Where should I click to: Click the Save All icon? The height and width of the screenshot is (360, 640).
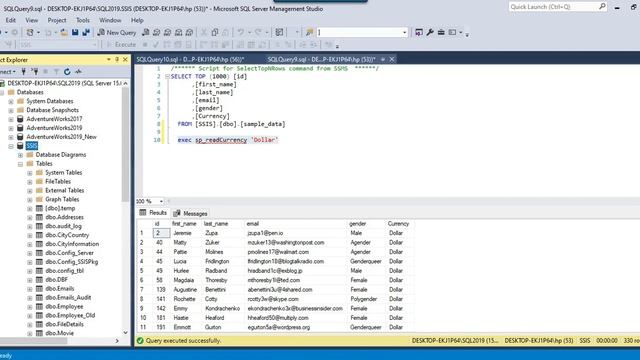click(x=86, y=32)
